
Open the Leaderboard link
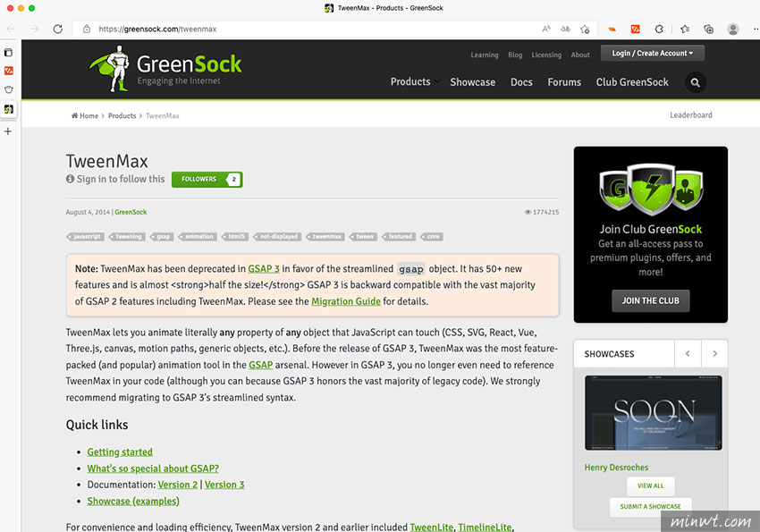691,114
